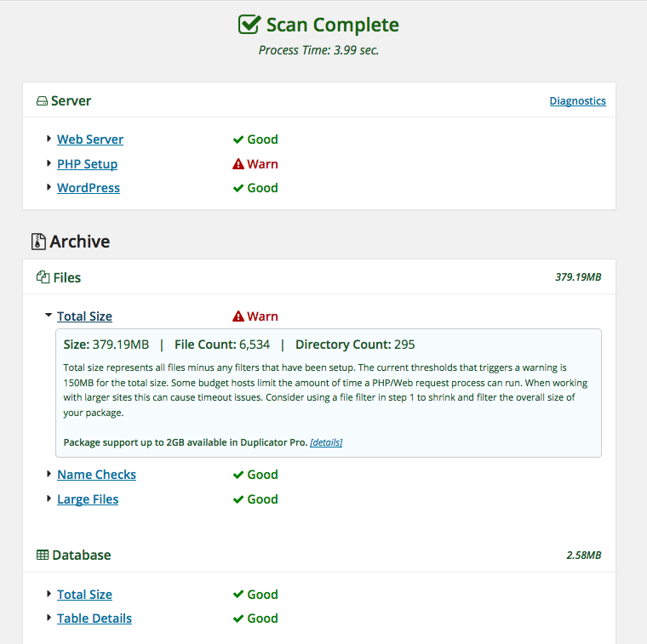Viewport: 647px width, 644px height.
Task: Click the Database table icon
Action: tap(42, 555)
